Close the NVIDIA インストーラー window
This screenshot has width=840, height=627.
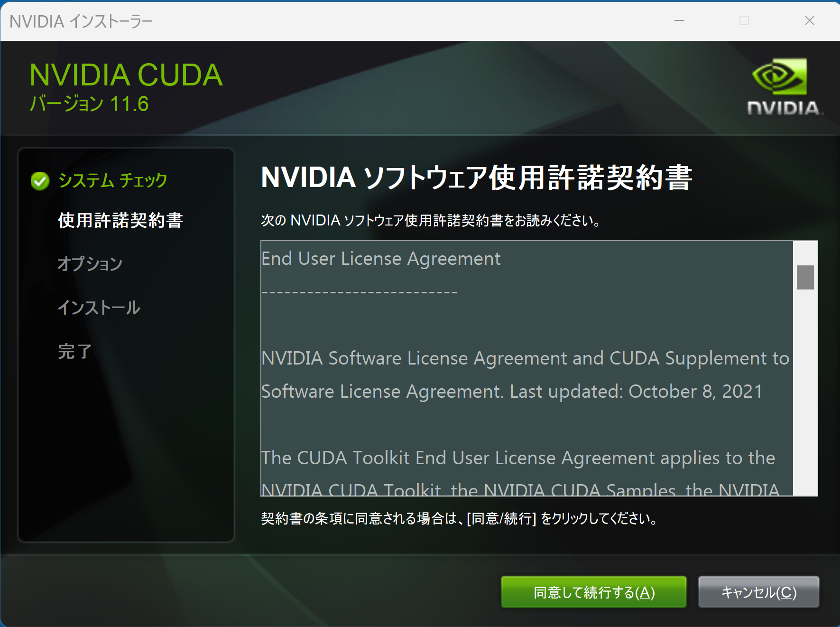(809, 20)
